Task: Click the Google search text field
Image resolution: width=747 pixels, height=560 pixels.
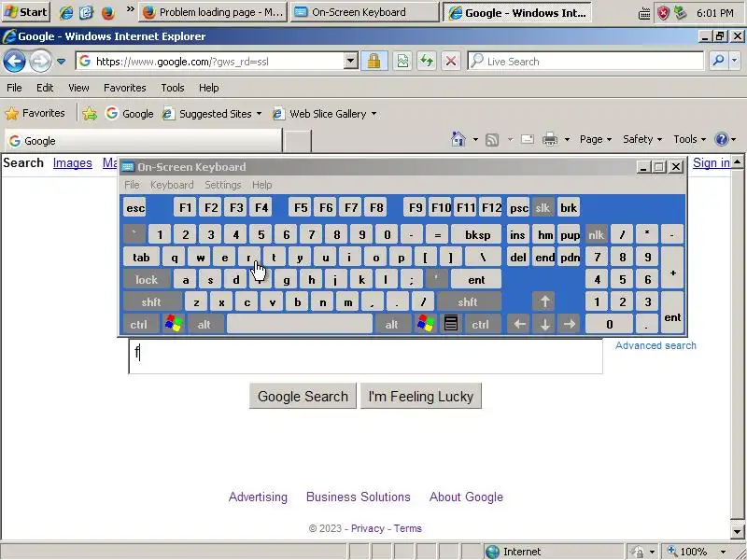Action: click(x=365, y=357)
